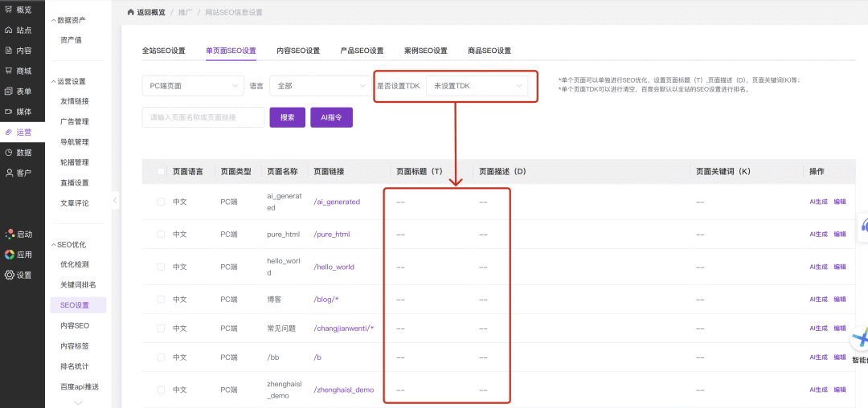The width and height of the screenshot is (868, 408).
Task: Open the 数据 data sidebar icon
Action: click(9, 153)
